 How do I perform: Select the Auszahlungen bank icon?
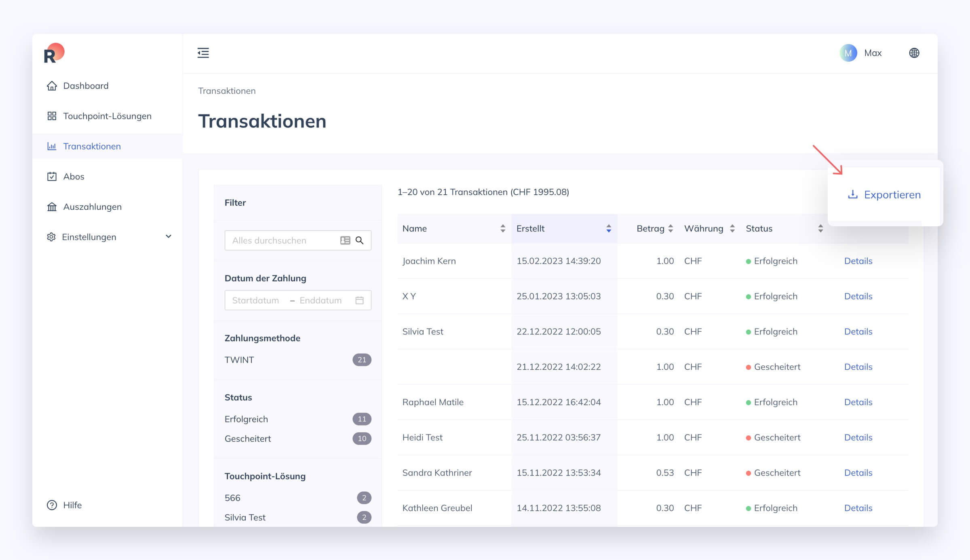(52, 206)
